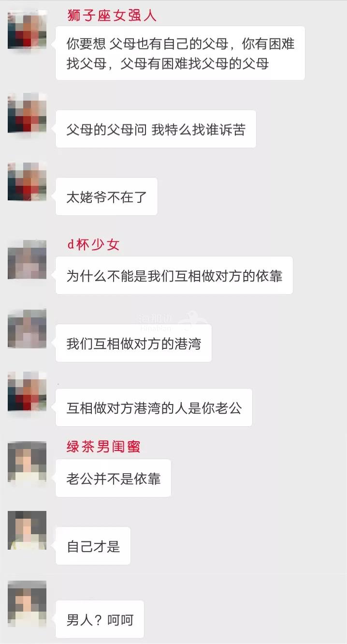Select the 老公并不是依靠 message bubble
The width and height of the screenshot is (347, 644).
point(113,478)
